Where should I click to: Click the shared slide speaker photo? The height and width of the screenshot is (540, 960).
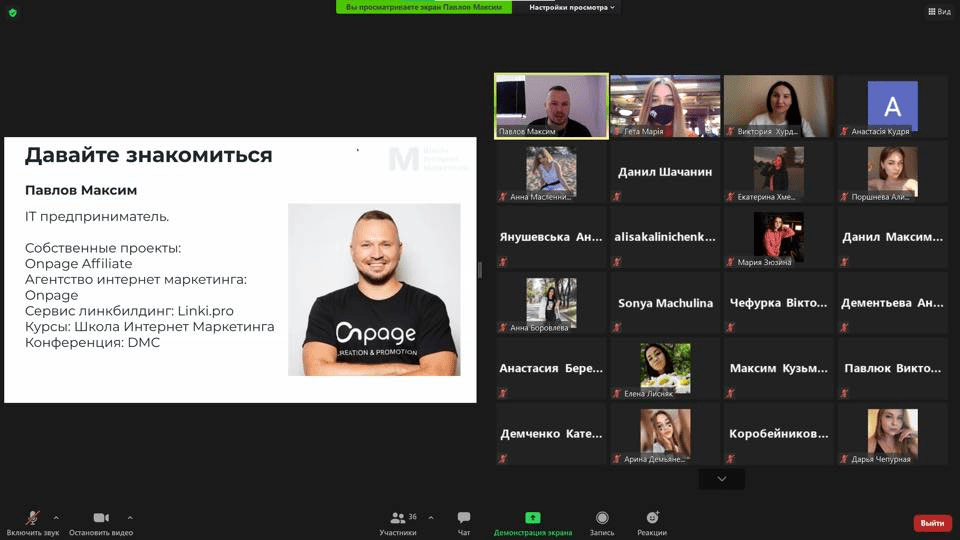point(374,290)
